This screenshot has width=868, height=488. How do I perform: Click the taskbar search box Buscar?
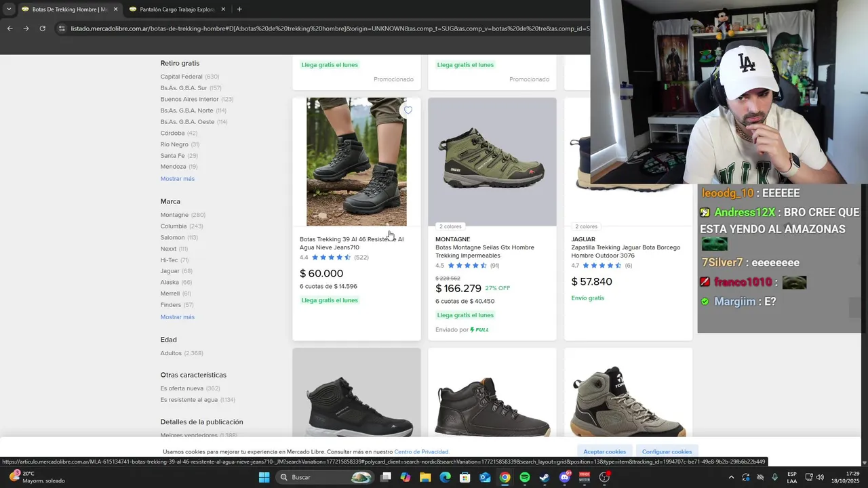326,477
